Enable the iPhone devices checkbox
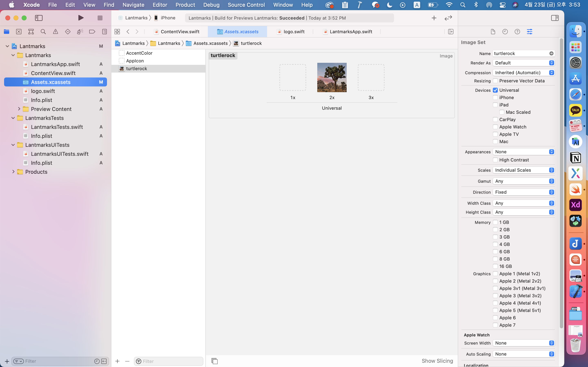The height and width of the screenshot is (367, 588). click(x=495, y=98)
